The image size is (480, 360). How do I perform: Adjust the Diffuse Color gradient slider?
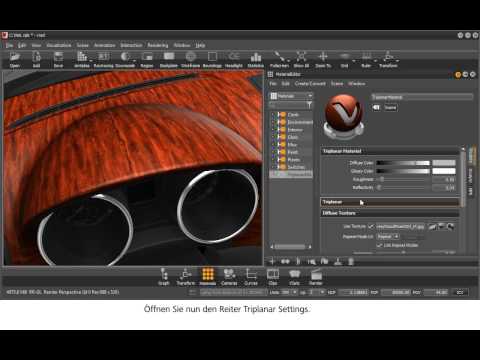point(403,163)
